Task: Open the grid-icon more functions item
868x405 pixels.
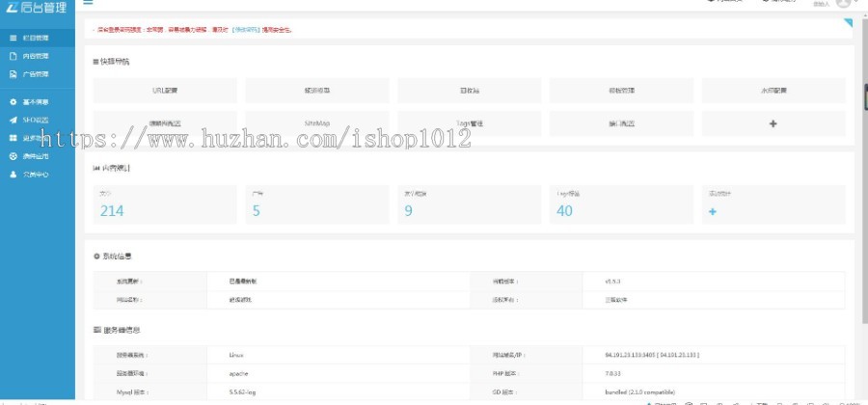Action: [x=37, y=138]
